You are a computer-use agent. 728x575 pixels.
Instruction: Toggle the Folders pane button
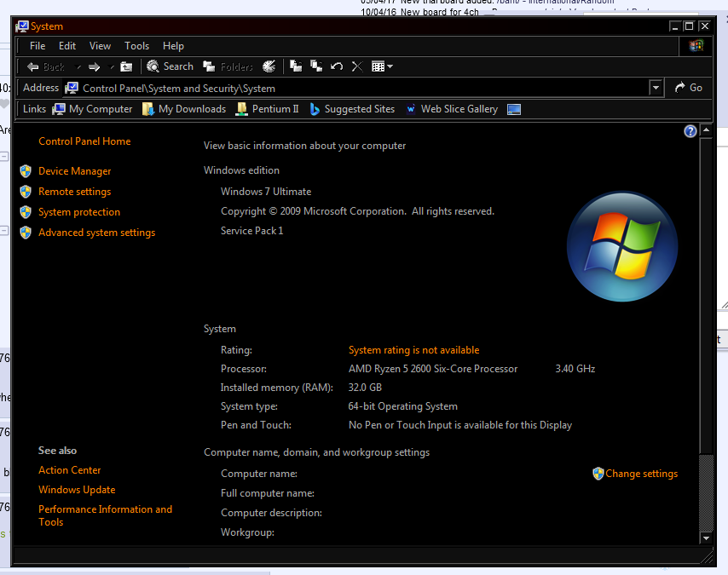228,66
